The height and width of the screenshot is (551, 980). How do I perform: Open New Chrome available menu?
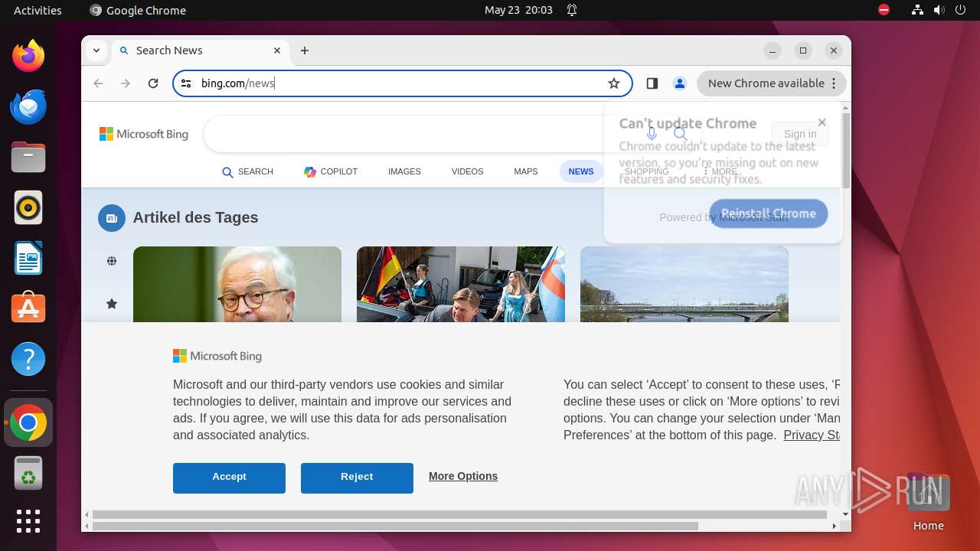(x=772, y=83)
